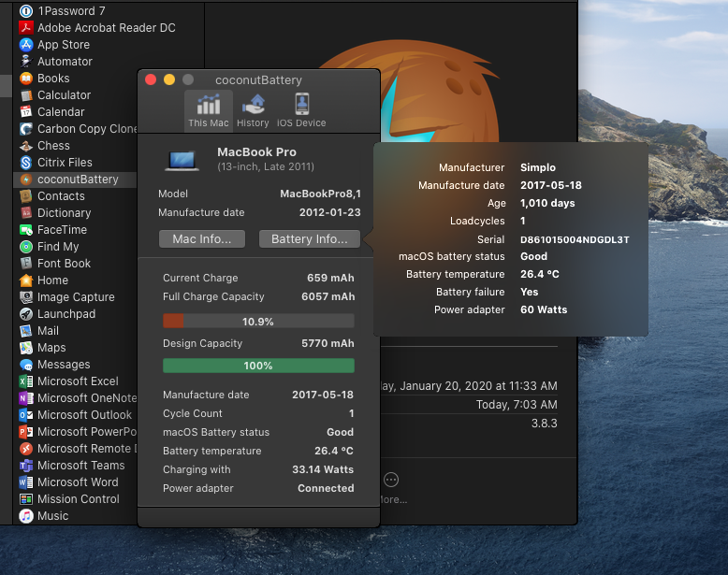The height and width of the screenshot is (575, 728).
Task: Select the Mail app icon
Action: (26, 331)
